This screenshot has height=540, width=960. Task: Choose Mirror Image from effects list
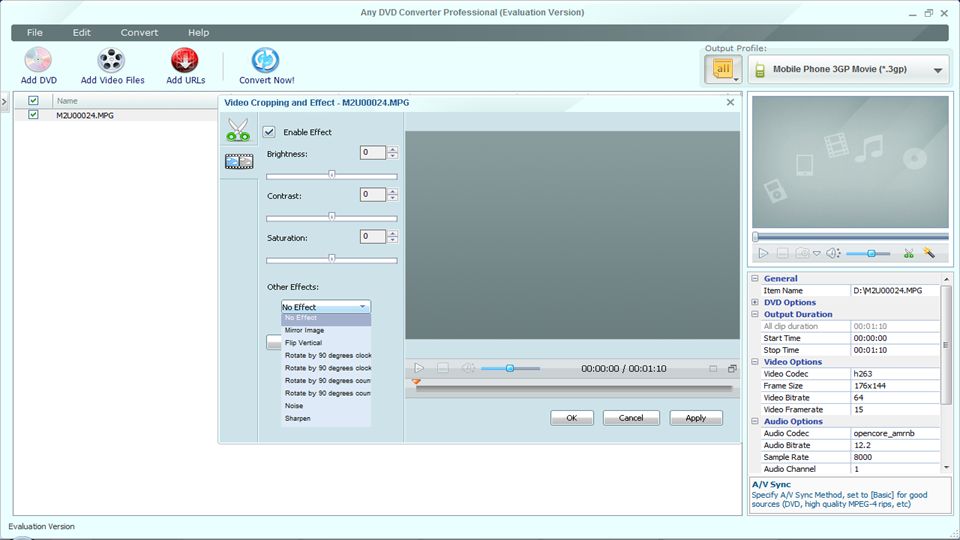click(326, 330)
